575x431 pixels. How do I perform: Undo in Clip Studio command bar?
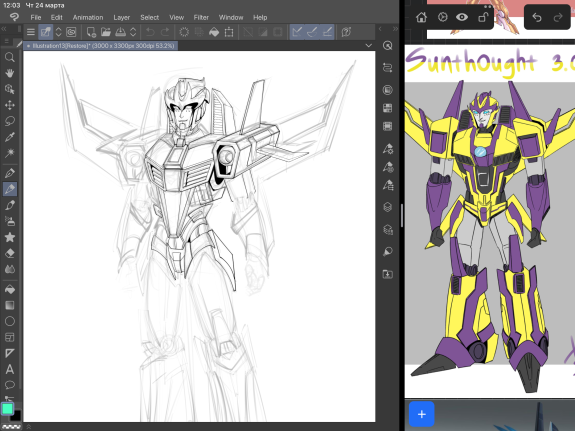[150, 32]
